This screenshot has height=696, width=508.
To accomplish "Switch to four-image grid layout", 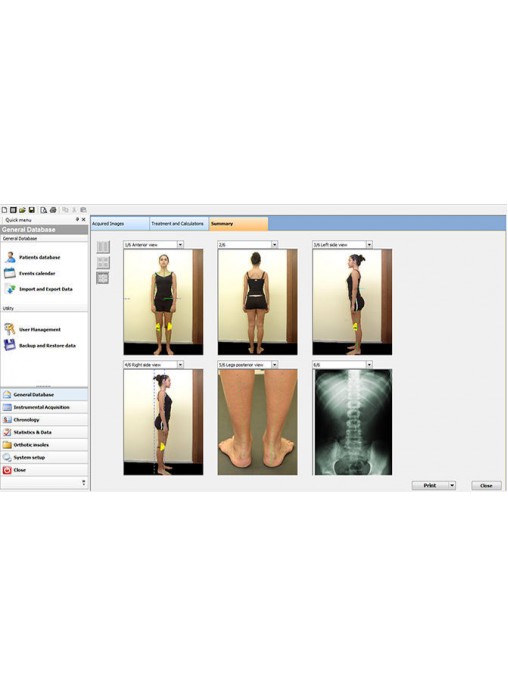I will click(x=103, y=262).
